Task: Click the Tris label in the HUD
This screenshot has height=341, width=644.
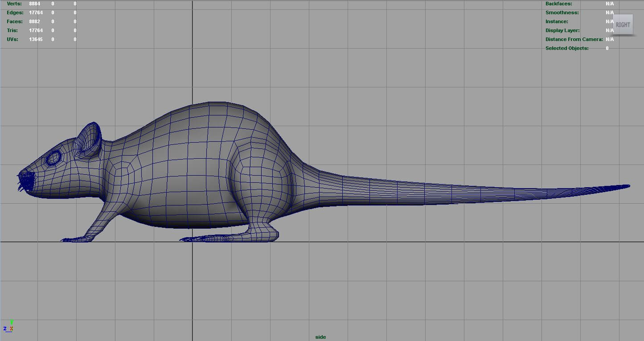Action: 12,30
